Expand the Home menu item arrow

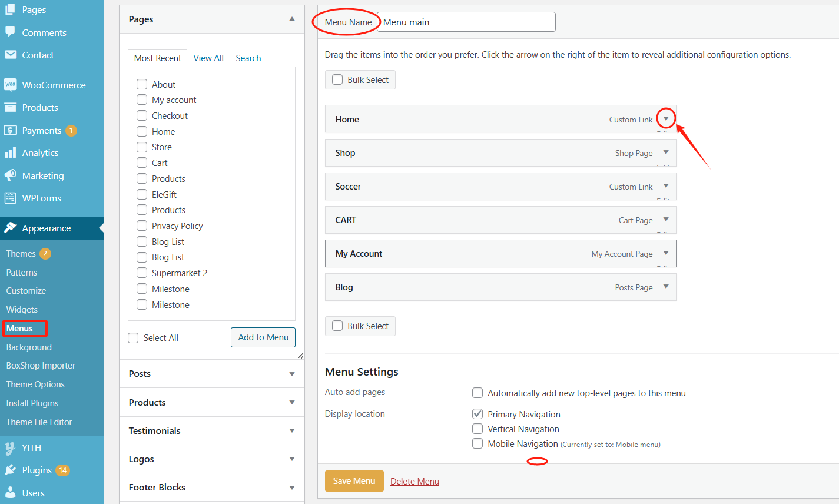point(666,119)
